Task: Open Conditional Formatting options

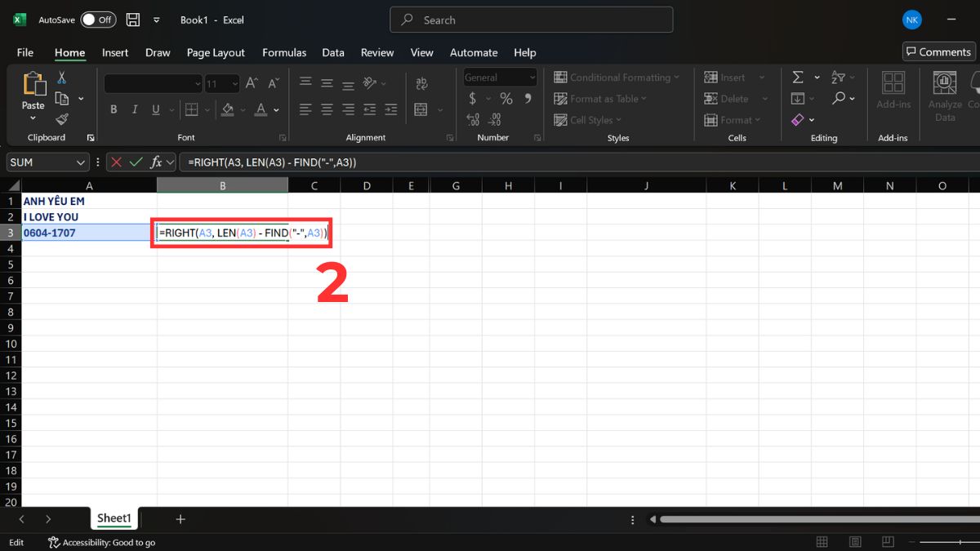Action: tap(617, 77)
